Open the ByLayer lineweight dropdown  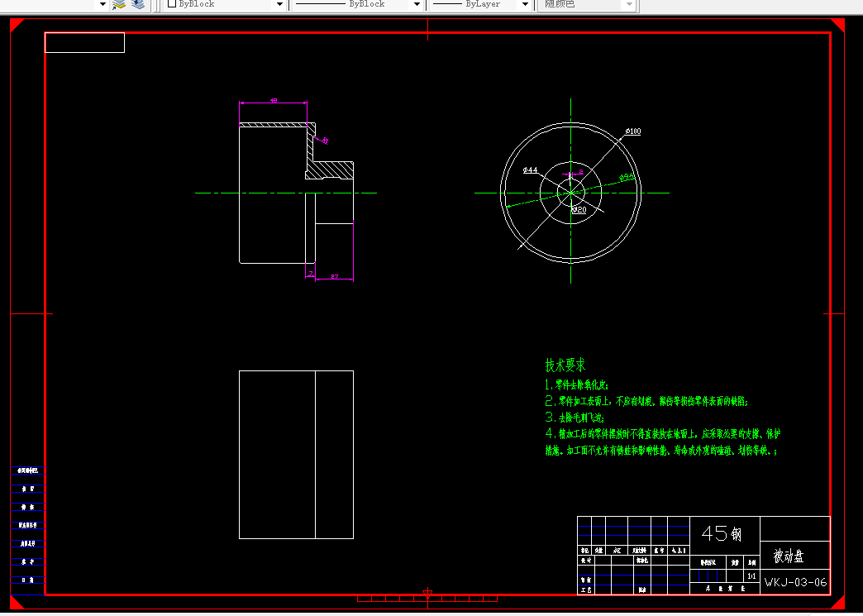pos(525,4)
